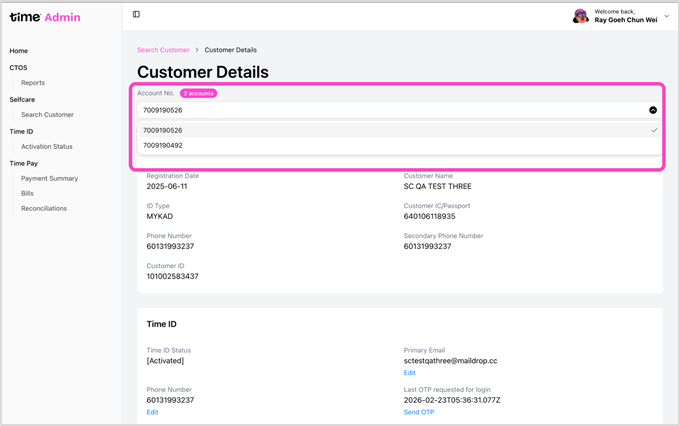Viewport: 680px width, 426px height.
Task: Click Customer ID 101002583437
Action: [172, 276]
